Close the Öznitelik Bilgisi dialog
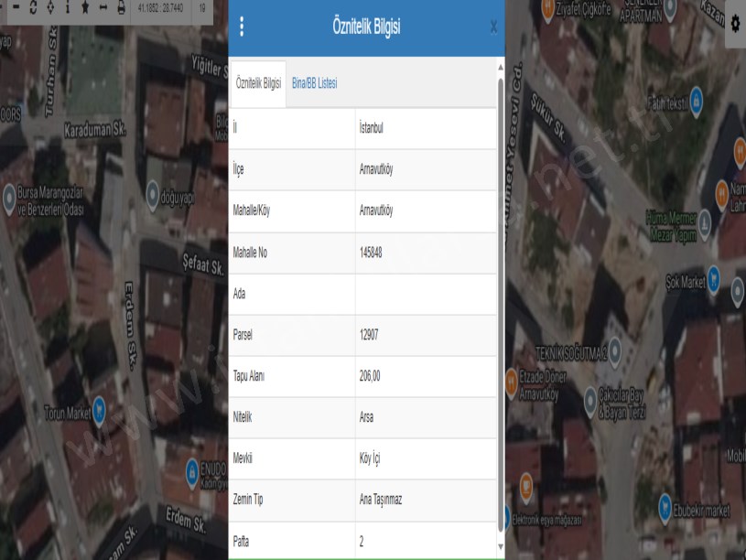This screenshot has width=746, height=560. tap(494, 28)
